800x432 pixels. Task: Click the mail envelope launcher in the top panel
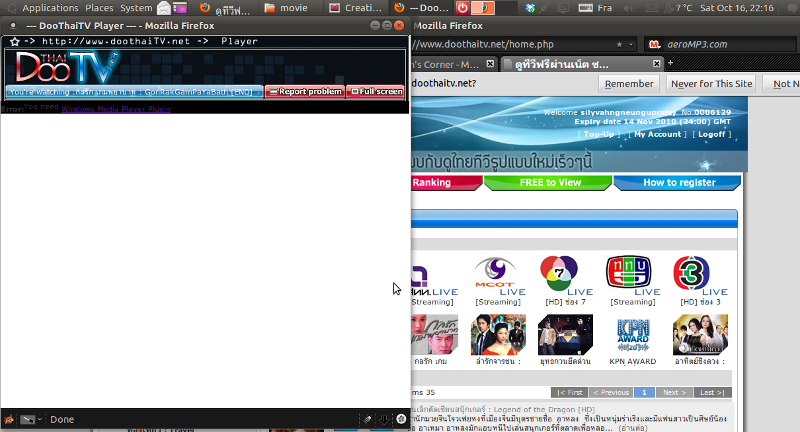click(164, 8)
